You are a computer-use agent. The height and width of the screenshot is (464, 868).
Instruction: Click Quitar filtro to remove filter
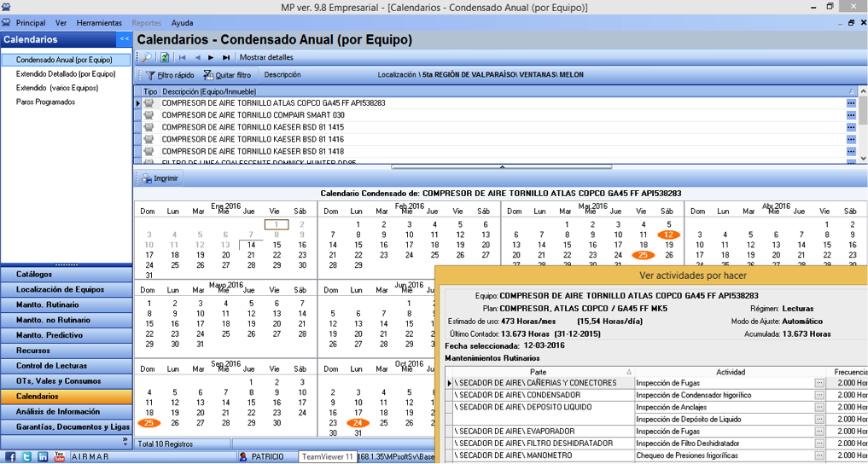[x=227, y=75]
